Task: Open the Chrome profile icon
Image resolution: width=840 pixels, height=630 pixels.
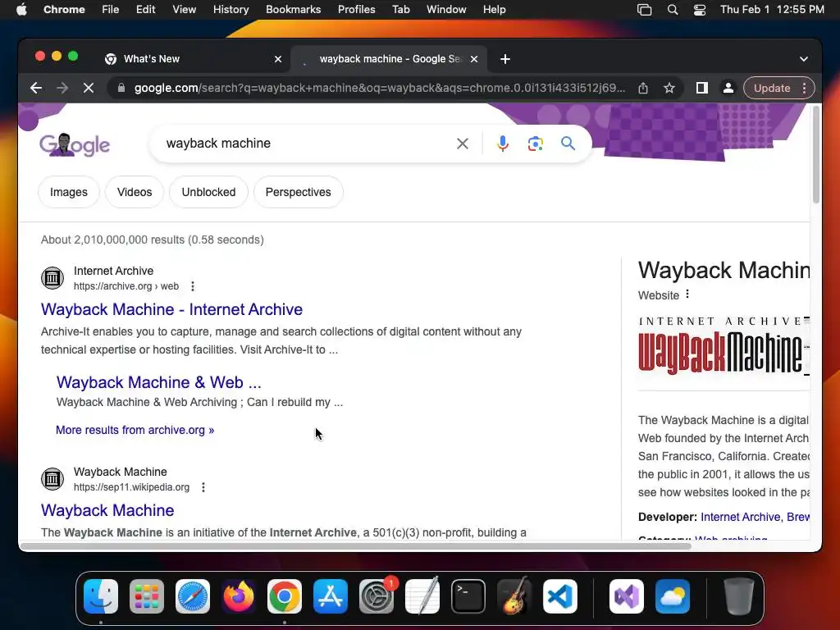Action: coord(728,88)
